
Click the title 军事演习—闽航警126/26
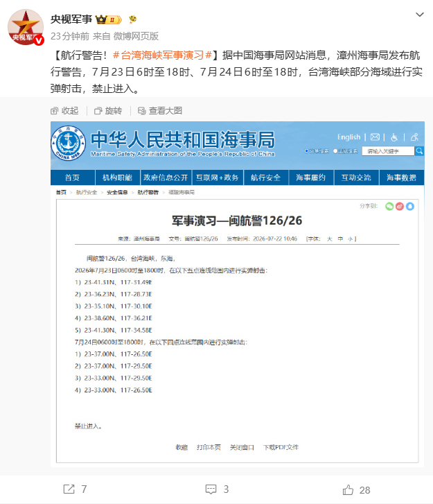pos(237,220)
